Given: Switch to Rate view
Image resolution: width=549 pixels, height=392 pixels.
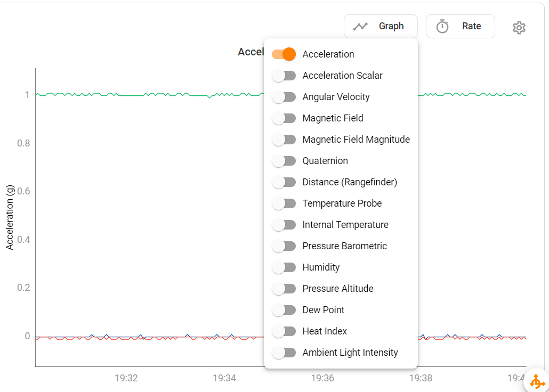Looking at the screenshot, I should [x=460, y=26].
